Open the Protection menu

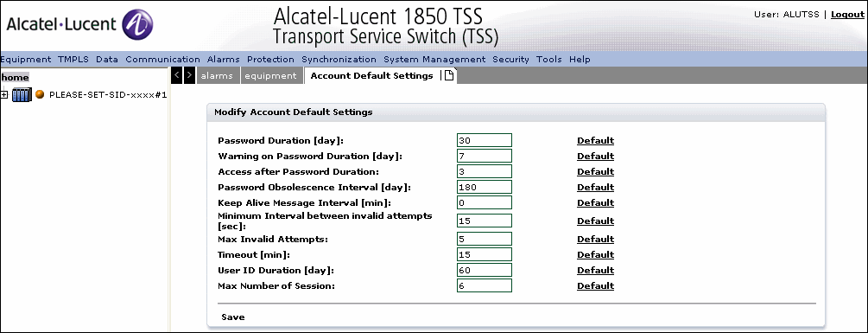[x=270, y=60]
